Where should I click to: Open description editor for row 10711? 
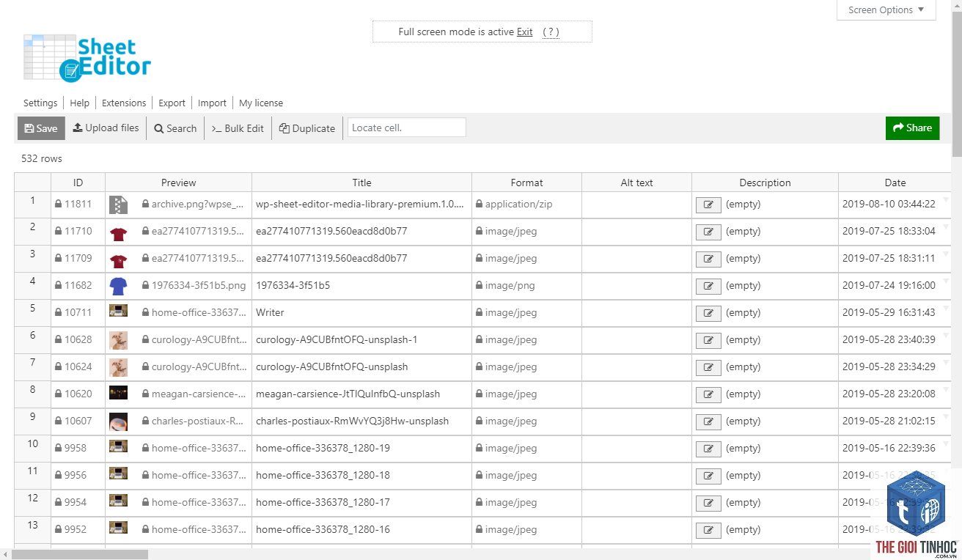pos(708,314)
